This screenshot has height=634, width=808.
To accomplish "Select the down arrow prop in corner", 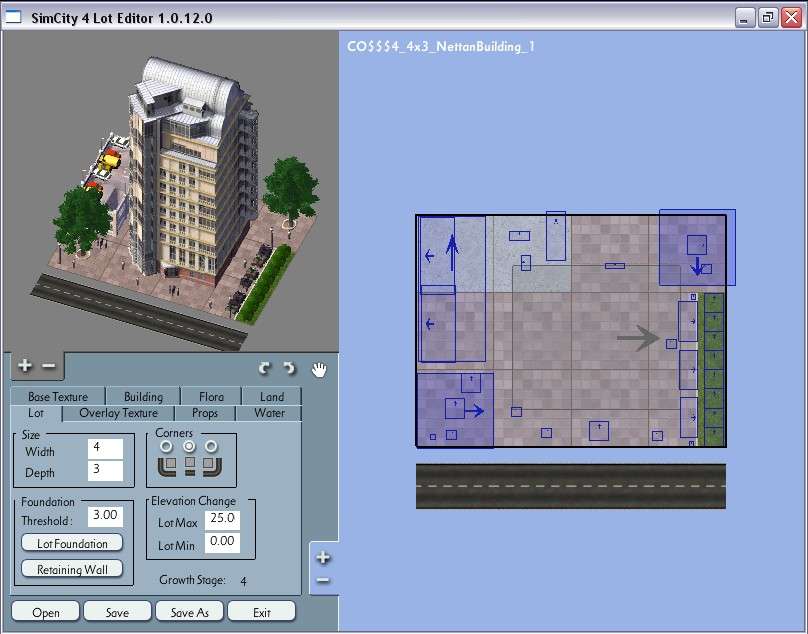I will coord(697,266).
